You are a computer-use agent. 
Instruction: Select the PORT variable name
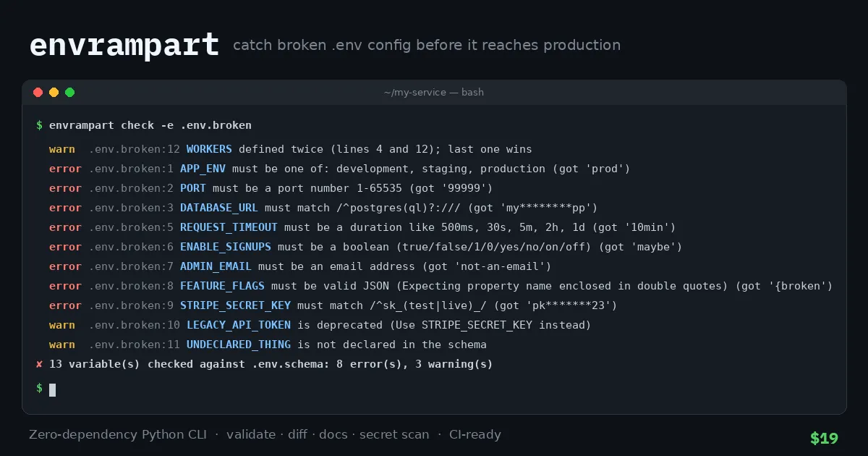pos(193,188)
